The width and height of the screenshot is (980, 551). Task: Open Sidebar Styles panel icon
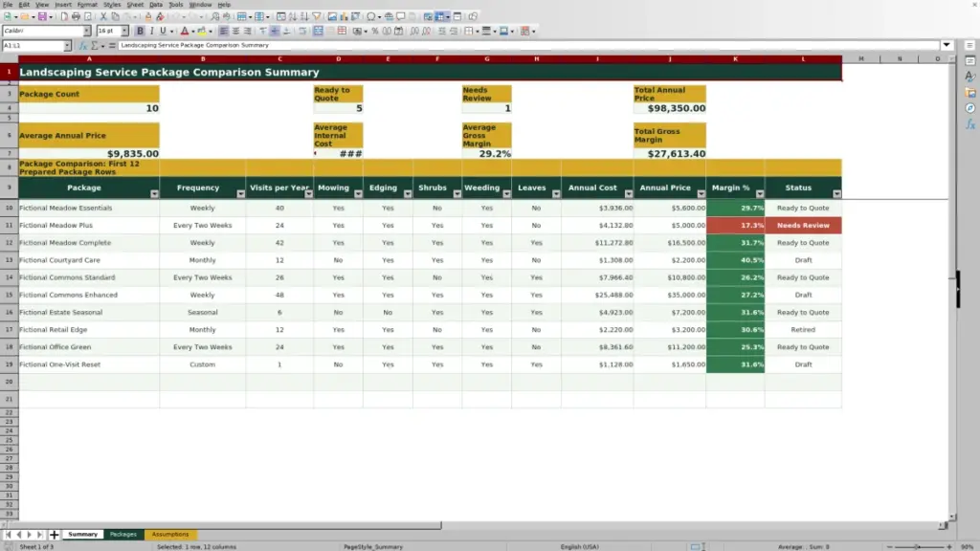(x=970, y=77)
